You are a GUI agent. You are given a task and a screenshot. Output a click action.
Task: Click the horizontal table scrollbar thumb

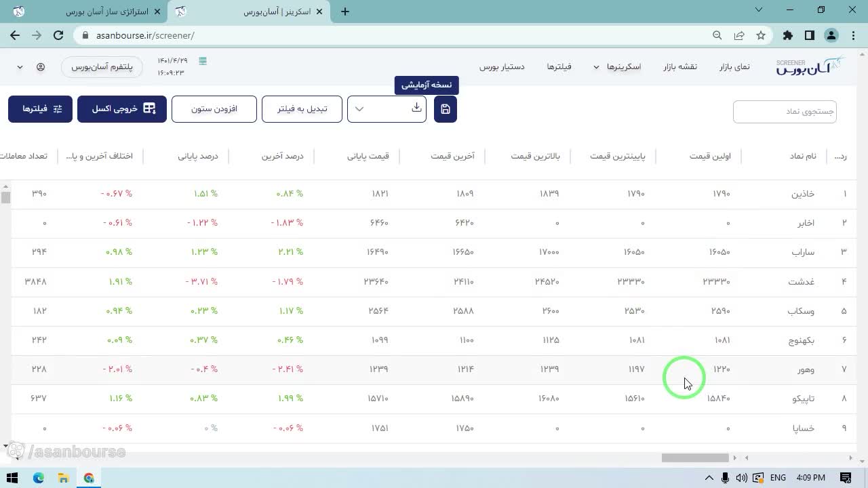click(695, 457)
